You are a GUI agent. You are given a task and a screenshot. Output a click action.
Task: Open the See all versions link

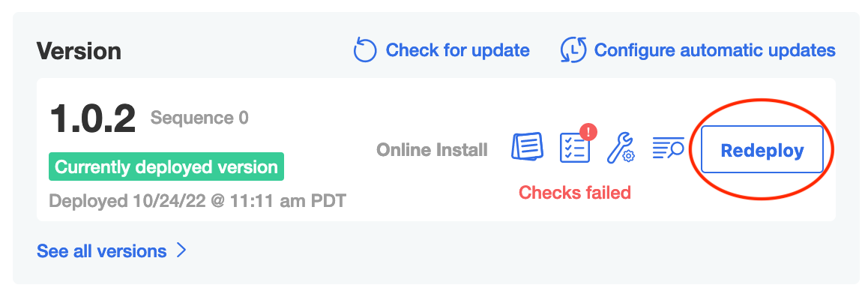(101, 251)
